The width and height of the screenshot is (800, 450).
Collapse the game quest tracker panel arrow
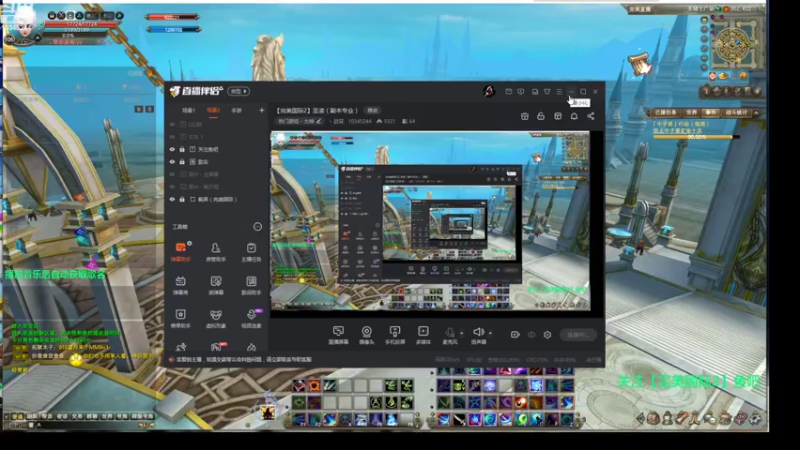click(x=757, y=112)
